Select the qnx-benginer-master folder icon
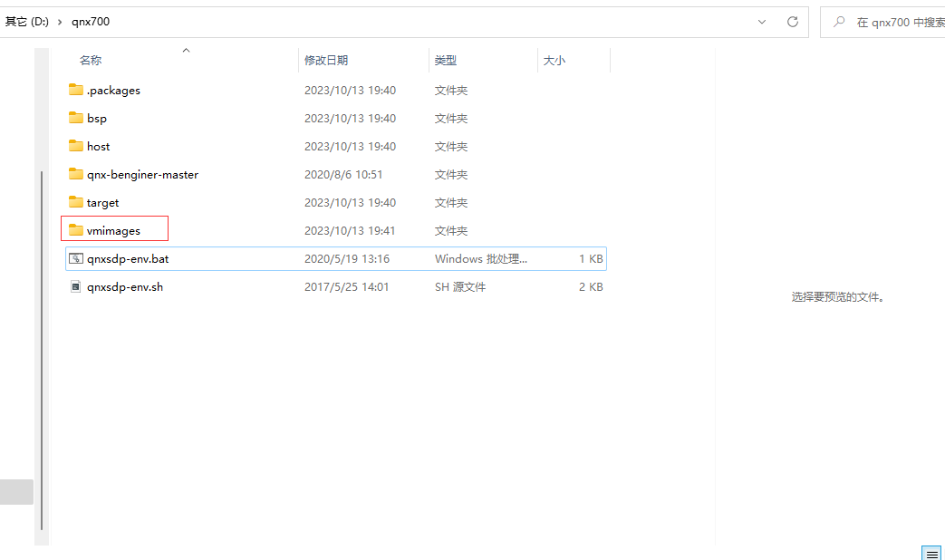 pos(76,174)
